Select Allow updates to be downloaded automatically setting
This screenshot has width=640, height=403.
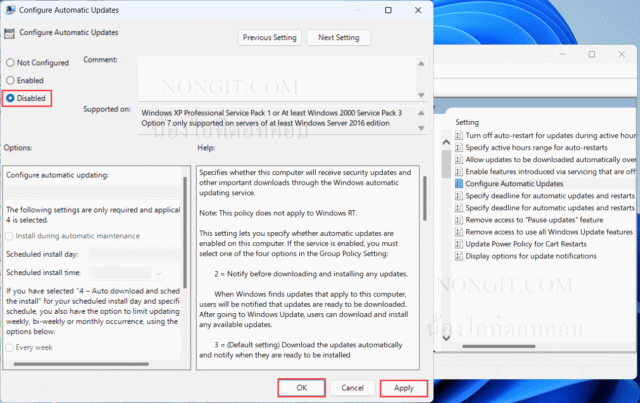tap(551, 160)
